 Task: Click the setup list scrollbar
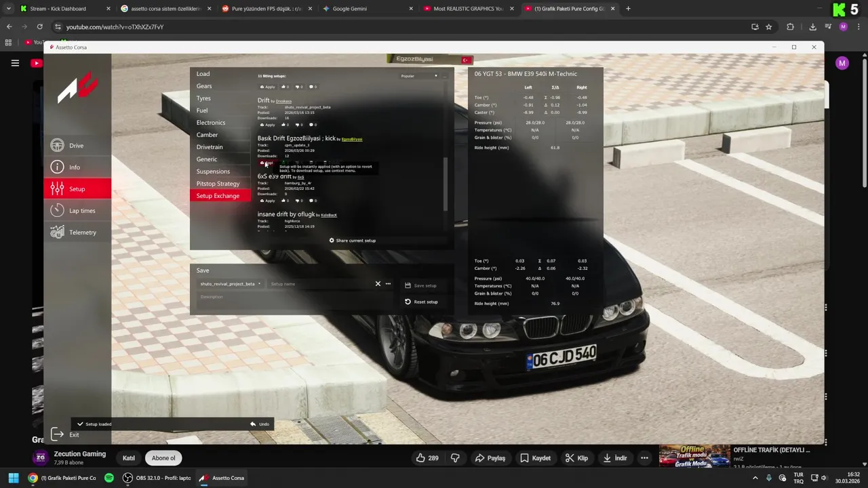[x=446, y=184]
